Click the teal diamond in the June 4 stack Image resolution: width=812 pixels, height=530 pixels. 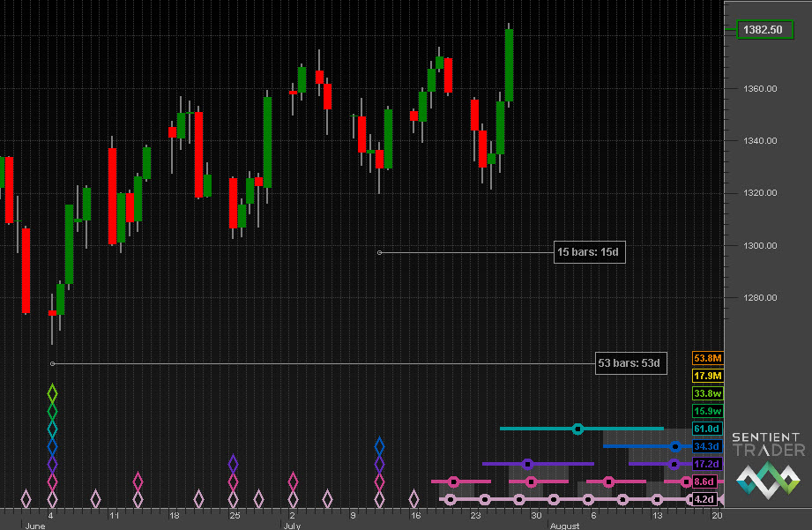click(x=52, y=428)
